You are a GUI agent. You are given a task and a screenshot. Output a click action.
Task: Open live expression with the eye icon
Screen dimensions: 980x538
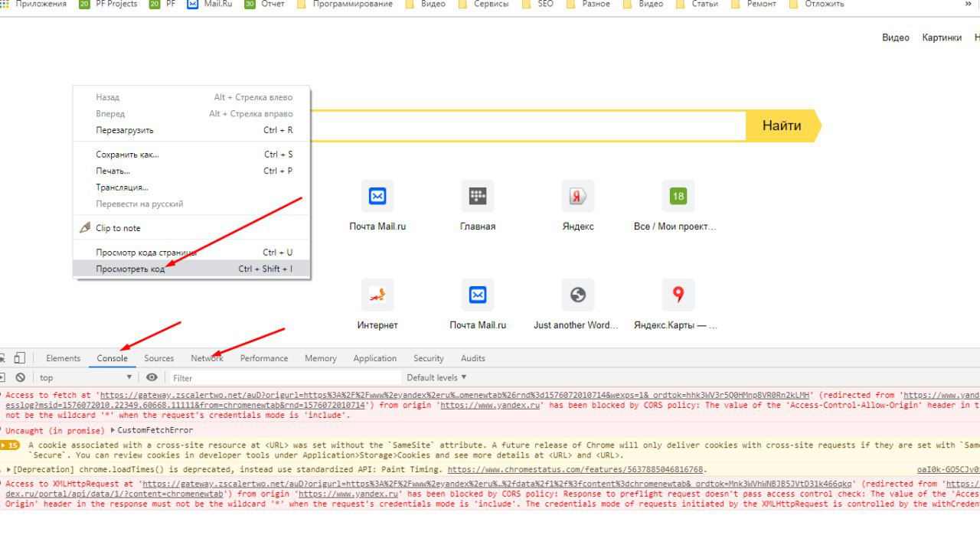click(x=152, y=377)
